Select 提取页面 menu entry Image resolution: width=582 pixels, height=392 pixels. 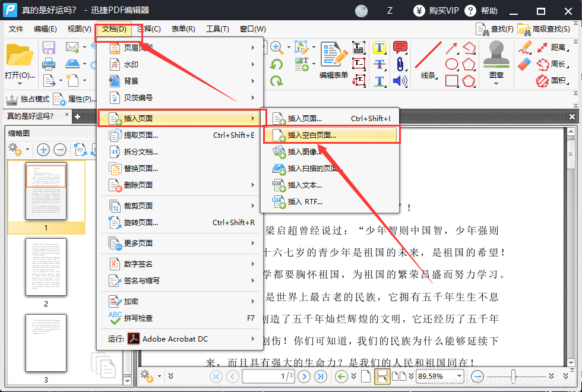(180, 135)
